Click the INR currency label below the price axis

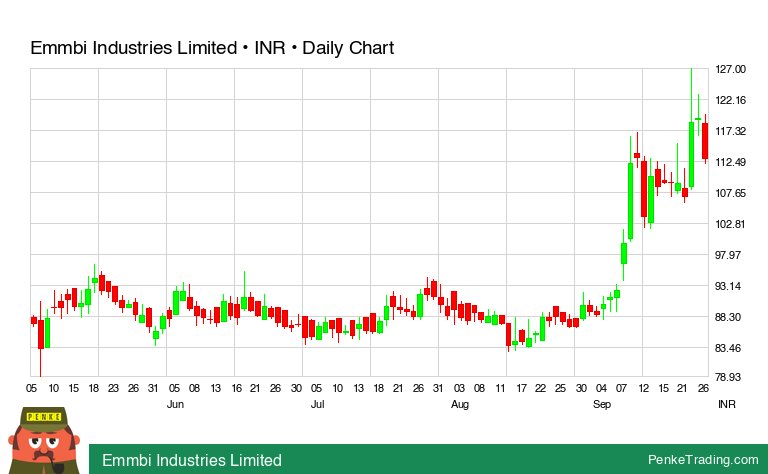727,404
